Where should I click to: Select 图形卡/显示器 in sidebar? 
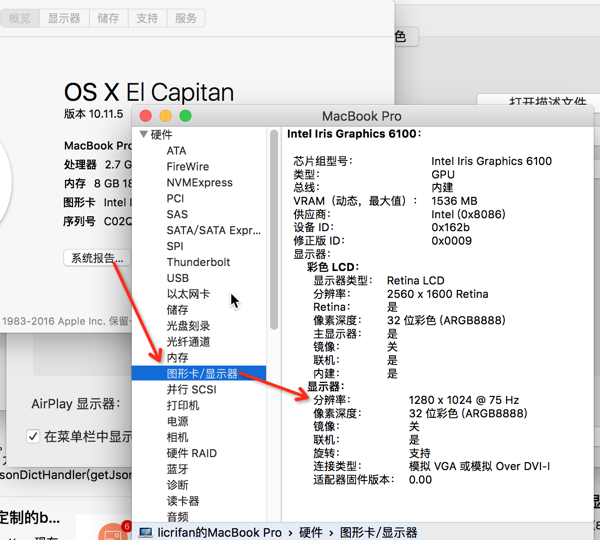point(199,374)
